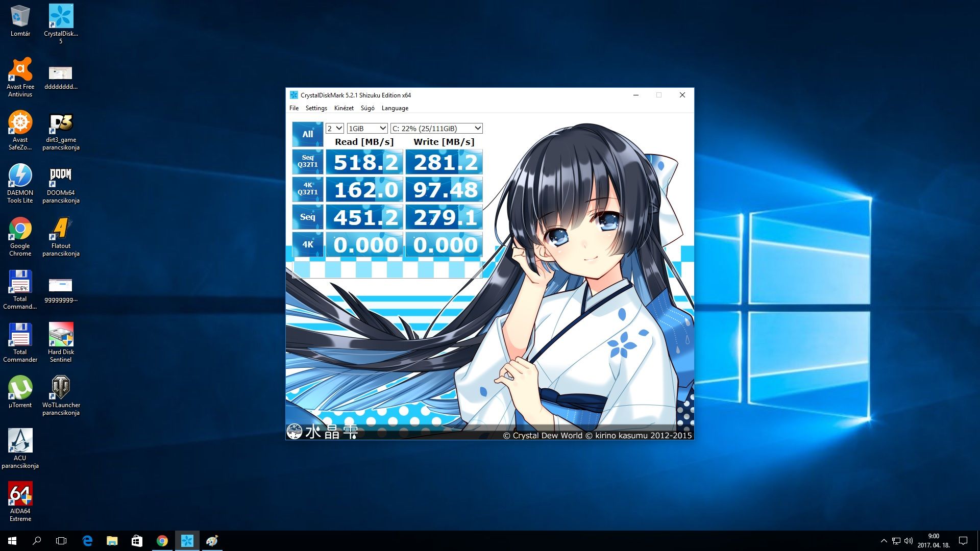Viewport: 980px width, 551px height.
Task: Expand the 1GiB test size dropdown
Action: click(x=367, y=129)
